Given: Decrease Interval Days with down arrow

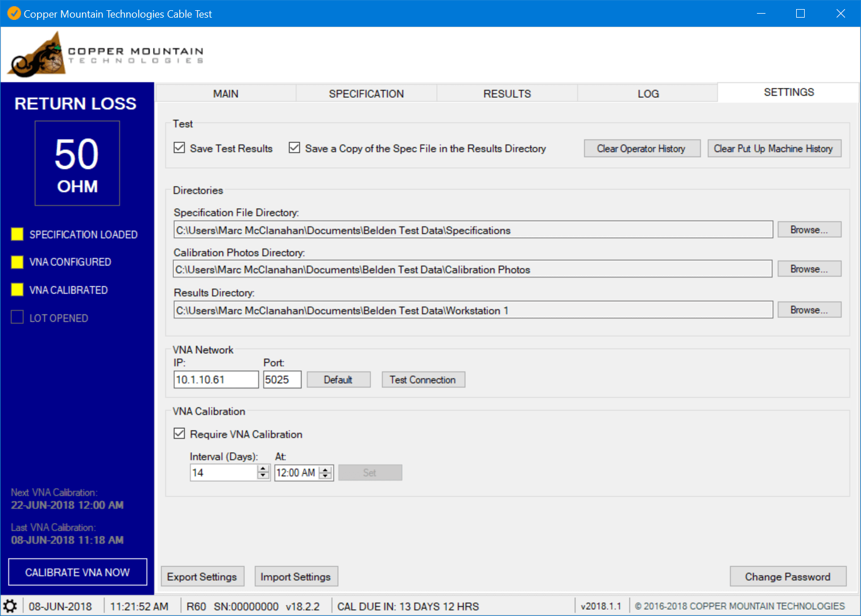Looking at the screenshot, I should coord(263,476).
